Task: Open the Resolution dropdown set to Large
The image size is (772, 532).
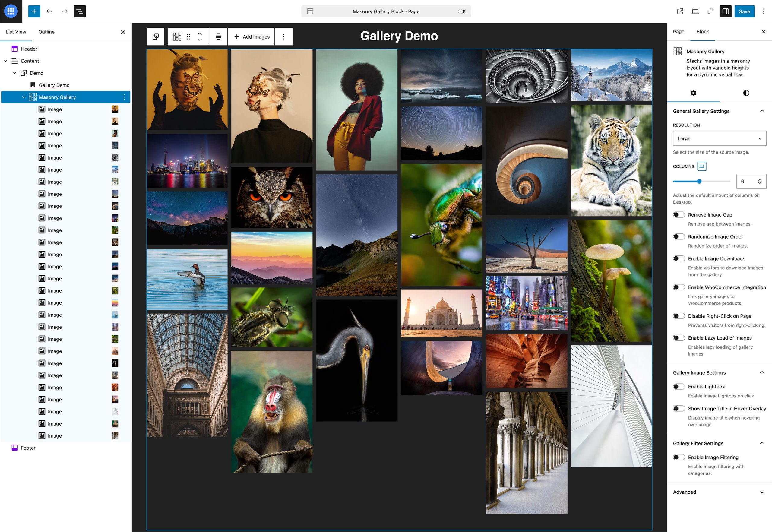Action: point(719,138)
